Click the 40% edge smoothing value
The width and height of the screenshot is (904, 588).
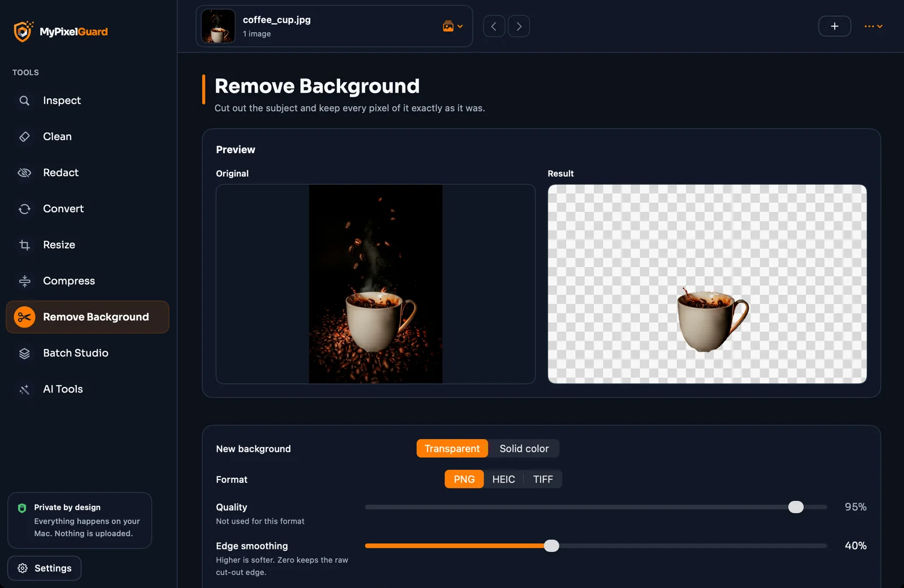tap(855, 546)
